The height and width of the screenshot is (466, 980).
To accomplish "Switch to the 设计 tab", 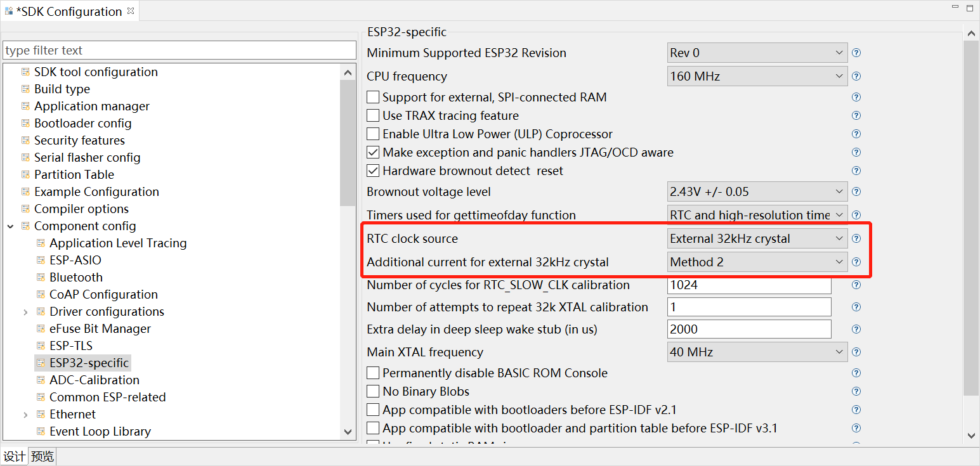I will click(x=14, y=456).
